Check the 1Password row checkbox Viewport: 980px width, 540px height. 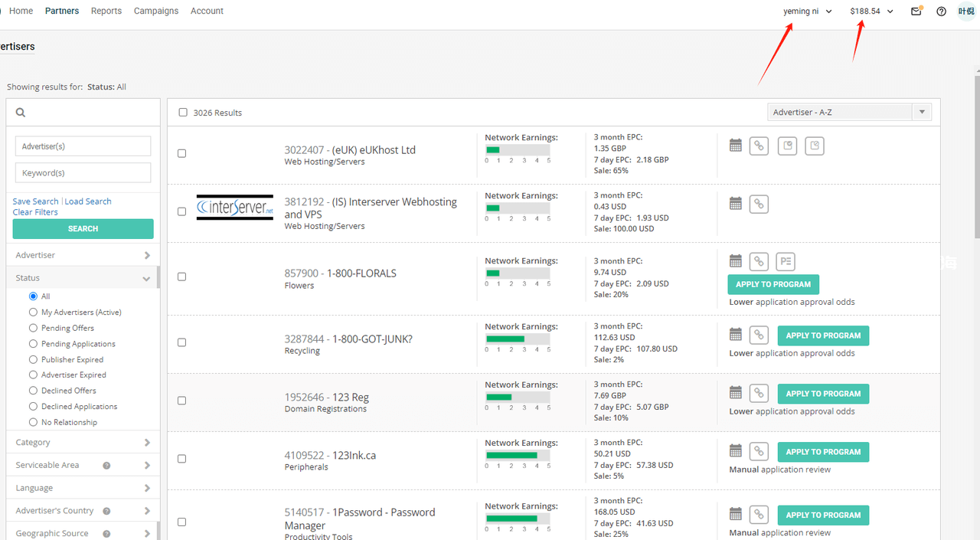click(x=182, y=522)
